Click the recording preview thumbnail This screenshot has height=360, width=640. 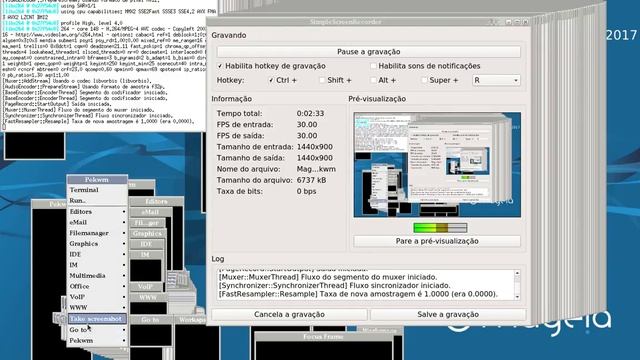click(x=437, y=164)
